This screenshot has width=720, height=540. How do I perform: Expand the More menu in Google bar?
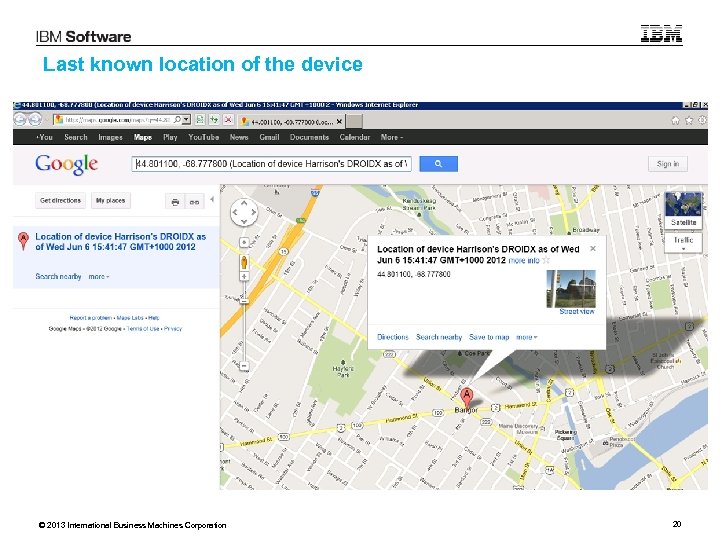coord(392,137)
